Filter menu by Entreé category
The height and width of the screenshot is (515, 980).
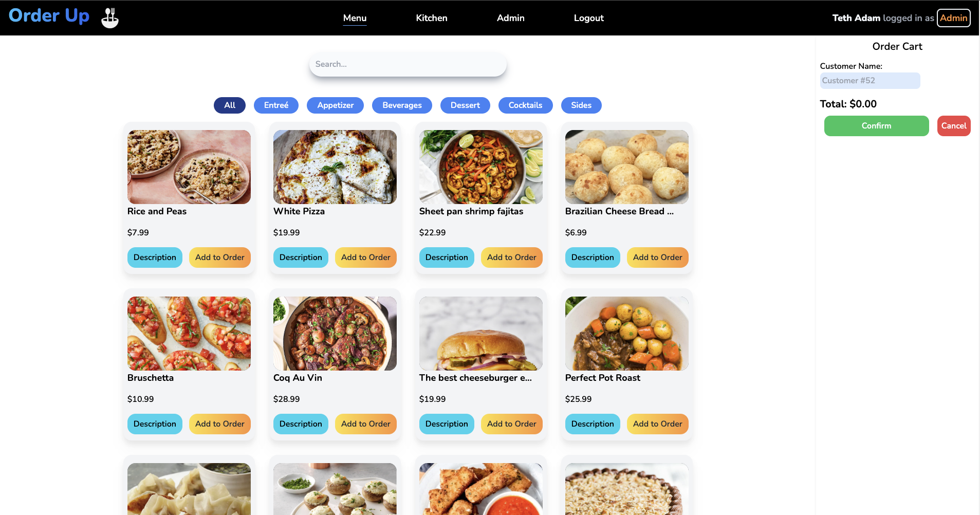point(276,105)
